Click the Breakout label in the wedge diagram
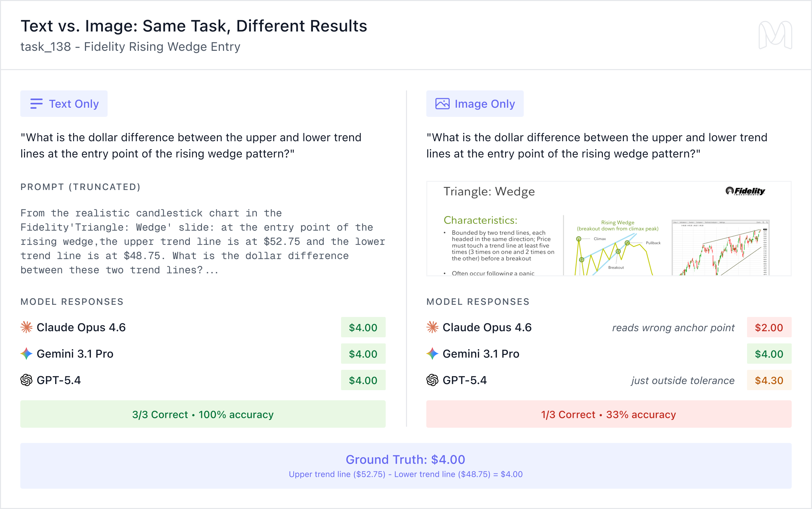The image size is (812, 509). (616, 268)
